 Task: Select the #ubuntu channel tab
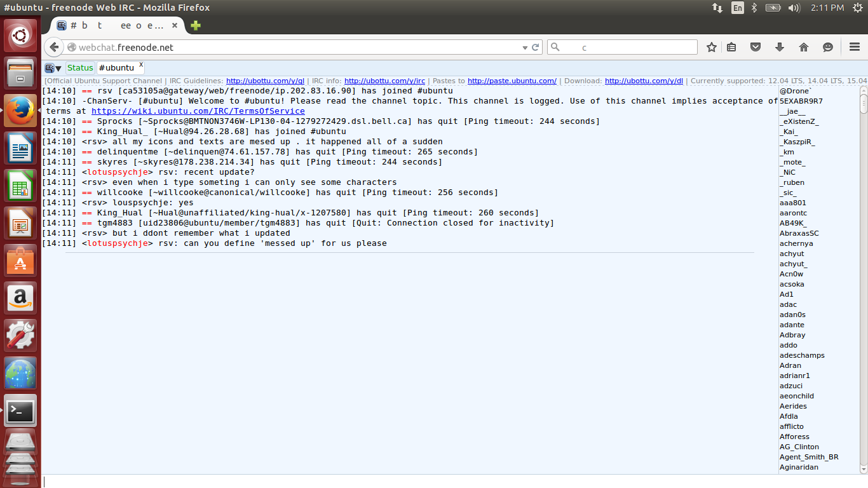[116, 68]
